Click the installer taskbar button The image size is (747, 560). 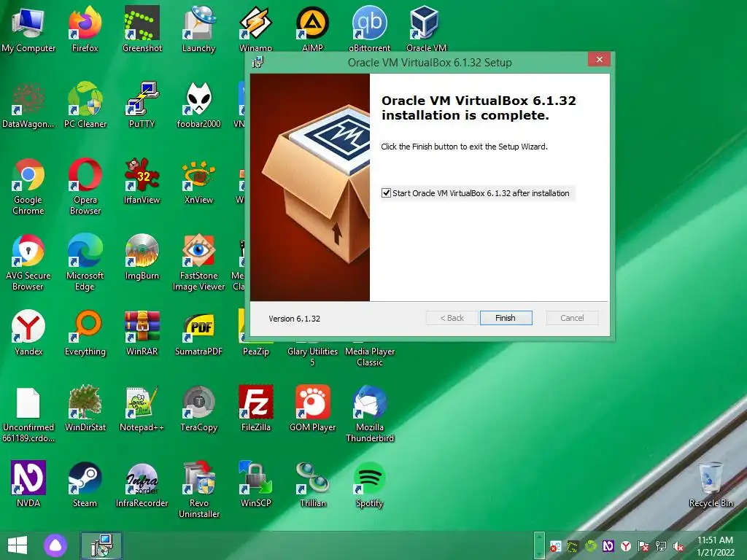click(101, 545)
